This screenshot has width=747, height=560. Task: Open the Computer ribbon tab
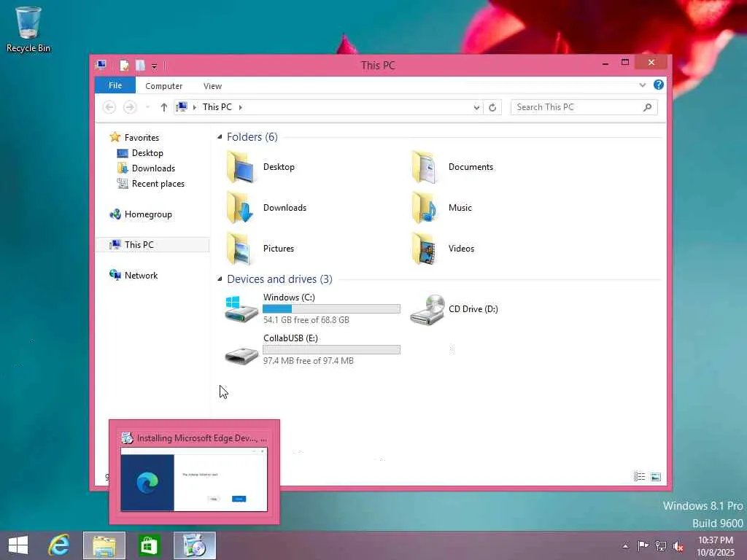point(164,86)
